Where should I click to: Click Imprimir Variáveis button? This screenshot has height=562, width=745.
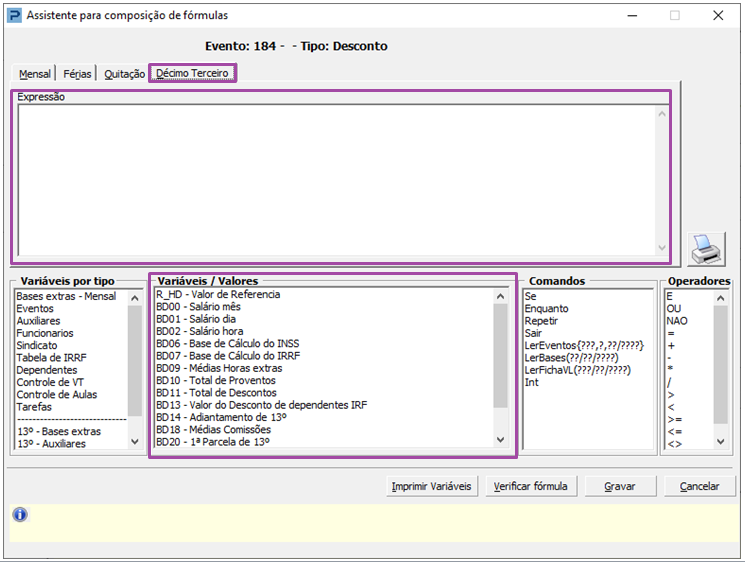(x=431, y=486)
